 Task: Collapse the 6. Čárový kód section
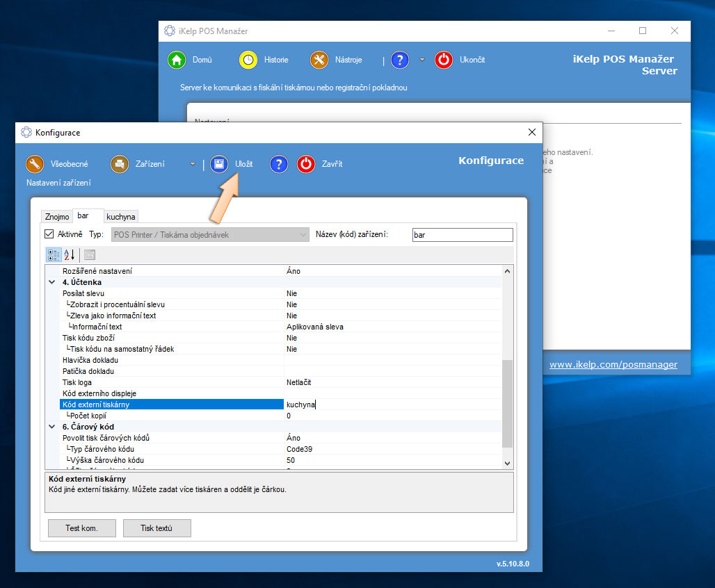[52, 427]
